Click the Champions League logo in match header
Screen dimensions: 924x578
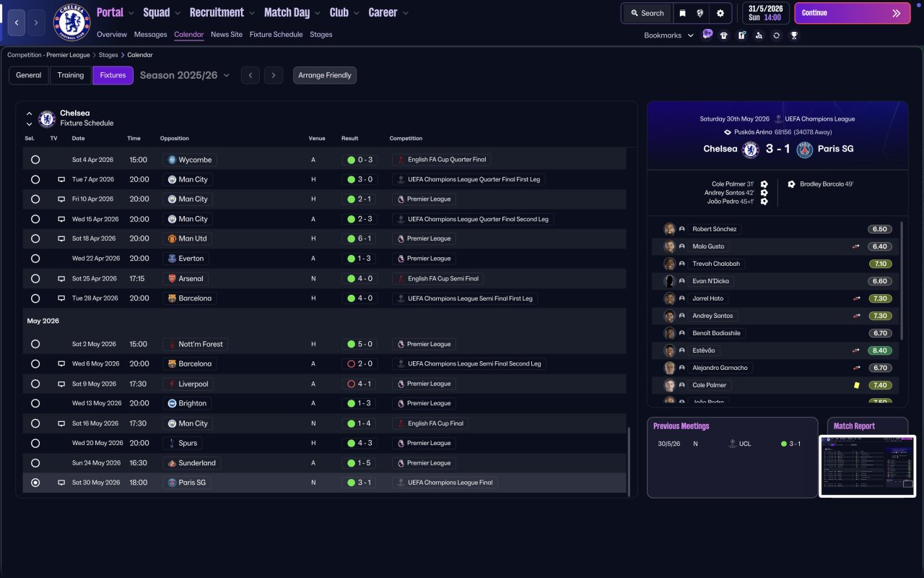coord(779,118)
